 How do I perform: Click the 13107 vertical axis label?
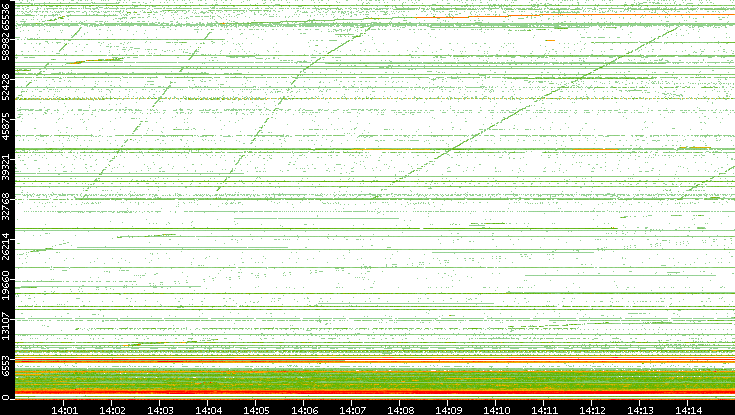click(x=6, y=325)
